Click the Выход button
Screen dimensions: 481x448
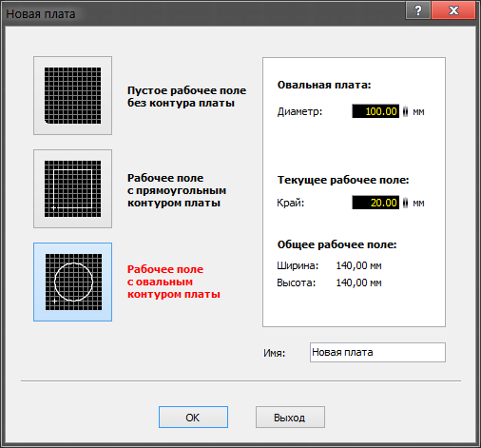pyautogui.click(x=290, y=418)
